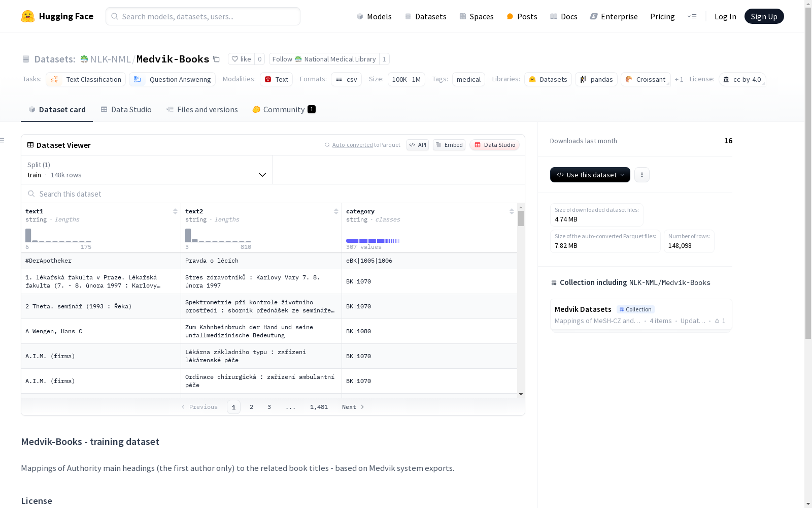
Task: Click the medical tag
Action: pyautogui.click(x=468, y=79)
